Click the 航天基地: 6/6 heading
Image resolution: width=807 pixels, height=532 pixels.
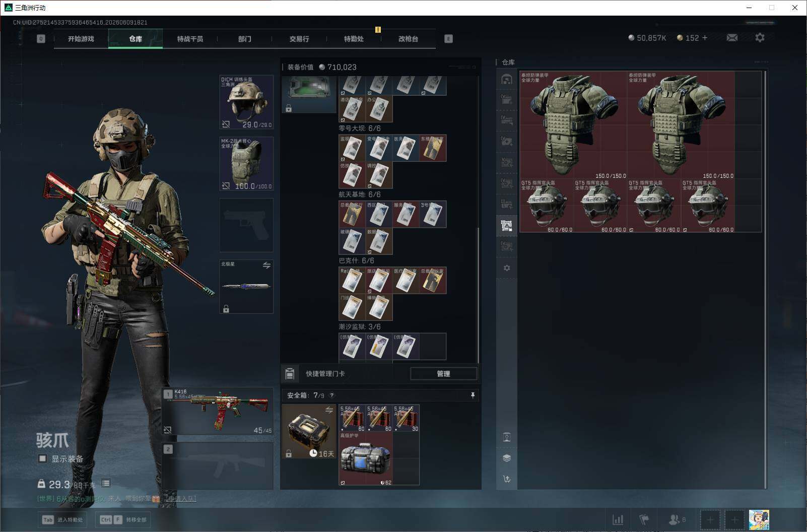(x=360, y=194)
